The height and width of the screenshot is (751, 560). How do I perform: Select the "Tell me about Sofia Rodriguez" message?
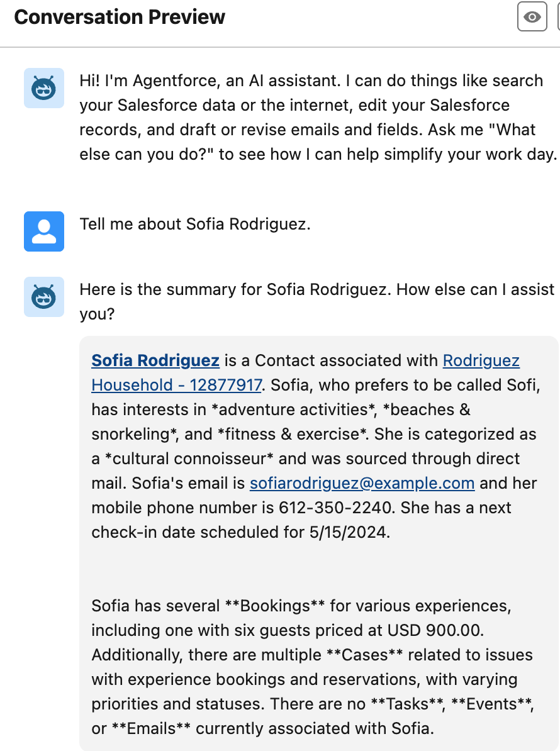(195, 224)
